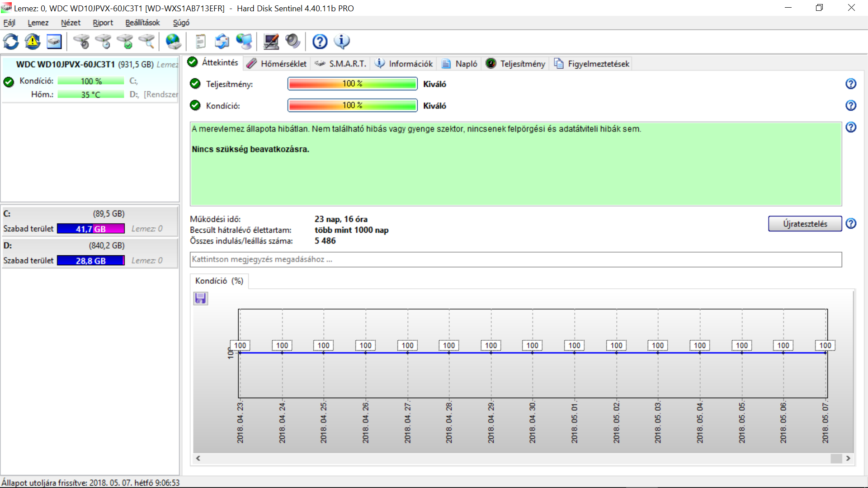Image resolution: width=868 pixels, height=488 pixels.
Task: Click the refresh with warning sign icon
Action: [33, 42]
